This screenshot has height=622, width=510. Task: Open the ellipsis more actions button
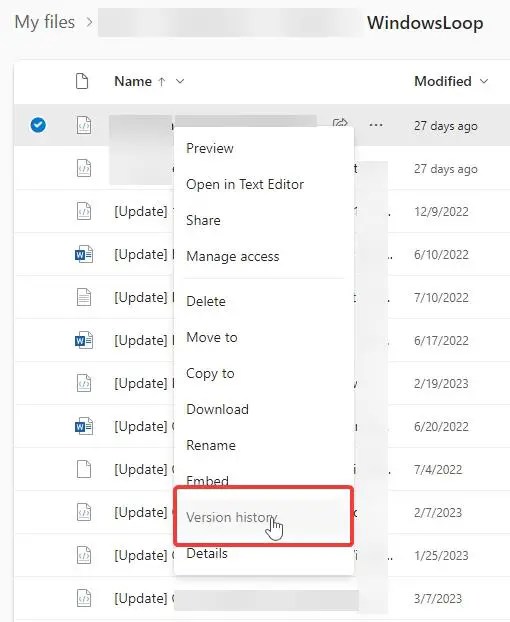(376, 125)
